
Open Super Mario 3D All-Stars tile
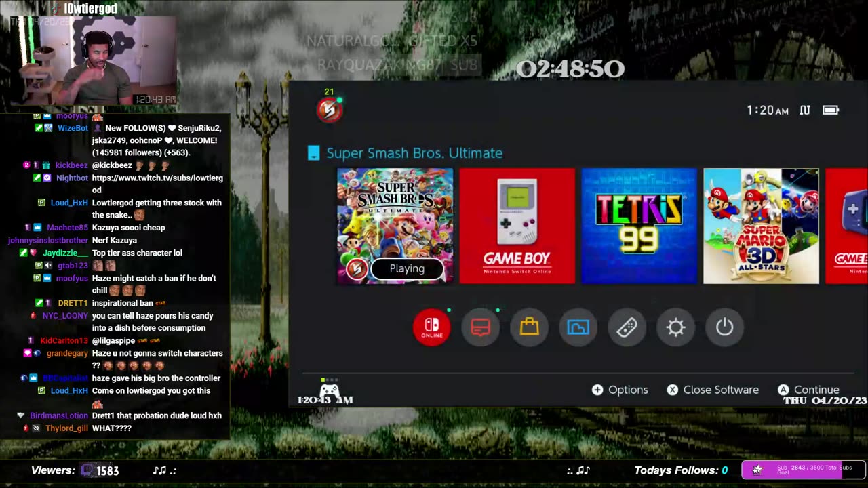761,226
